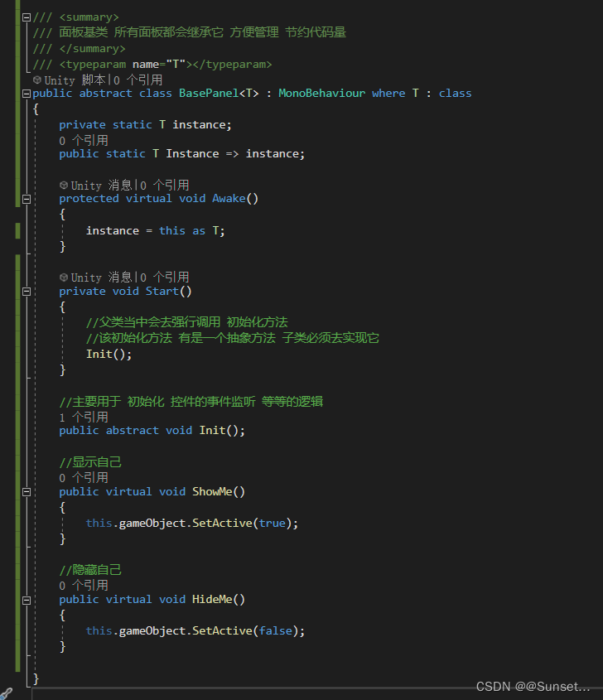Viewport: 603px width, 700px height.
Task: Open references link above Instance property
Action: (x=84, y=141)
